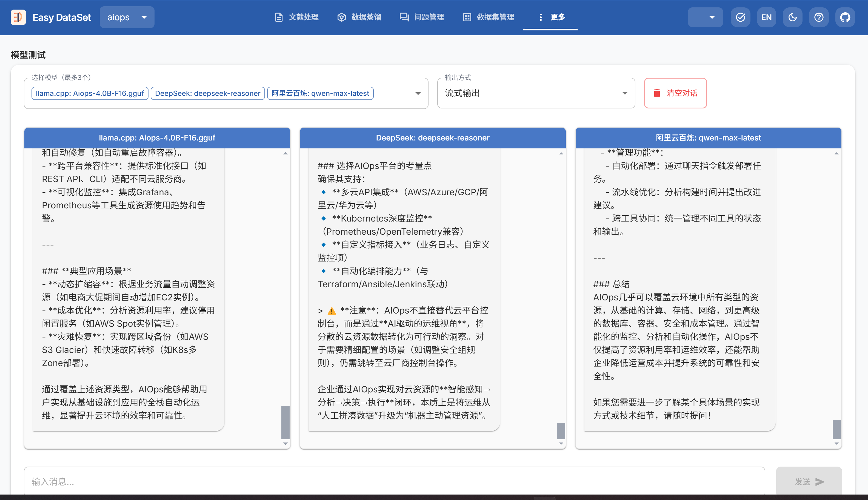868x500 pixels.
Task: Click the down arrow of qwen-max-latest panel scrollbar
Action: (836, 443)
